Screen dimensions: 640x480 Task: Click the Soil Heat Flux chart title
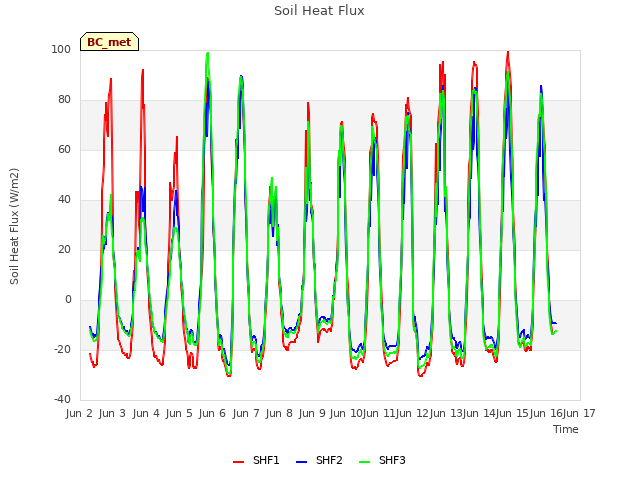pyautogui.click(x=319, y=11)
